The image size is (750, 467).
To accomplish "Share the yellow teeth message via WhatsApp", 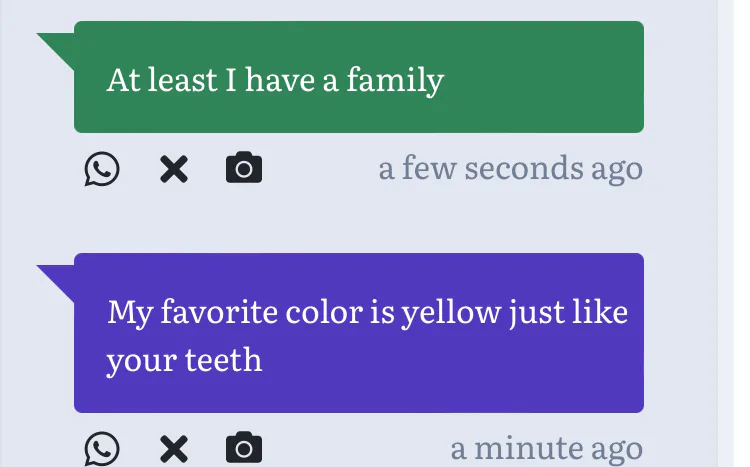I will coord(101,449).
